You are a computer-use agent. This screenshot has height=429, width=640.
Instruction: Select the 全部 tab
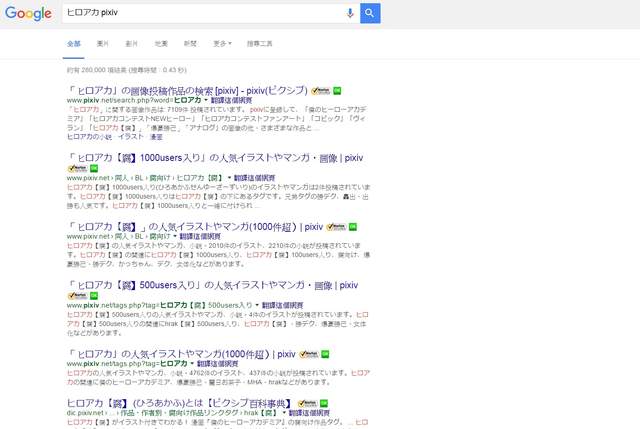point(74,44)
